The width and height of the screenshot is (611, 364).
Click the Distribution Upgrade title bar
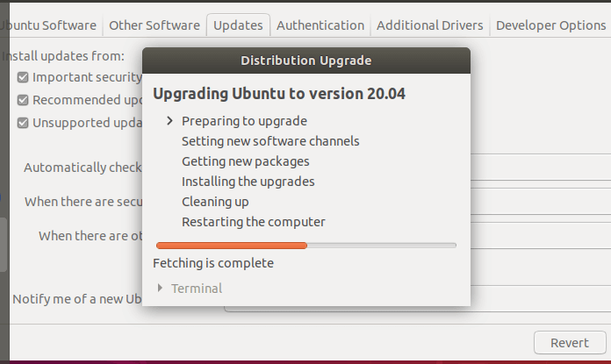tap(305, 61)
